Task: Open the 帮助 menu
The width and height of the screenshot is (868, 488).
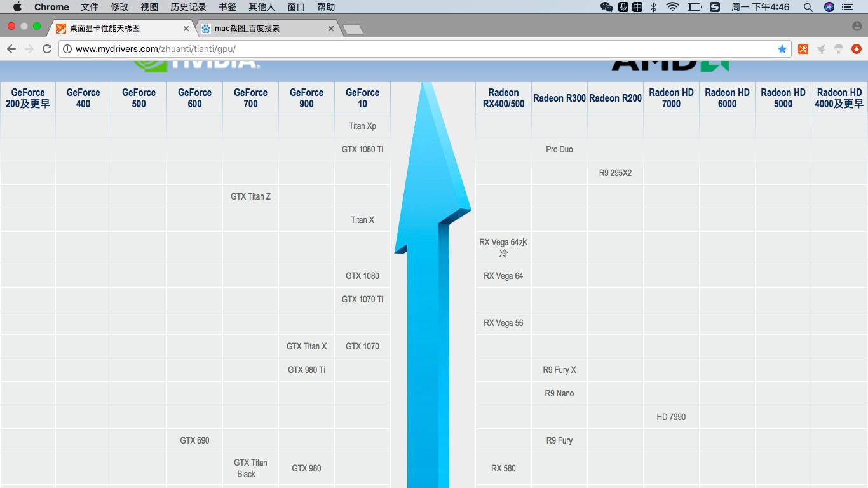Action: coord(326,7)
